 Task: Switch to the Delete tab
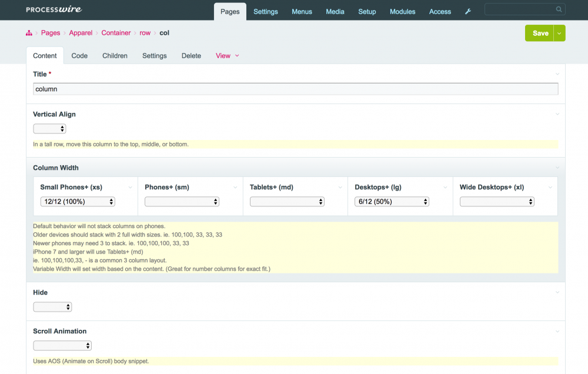pyautogui.click(x=191, y=56)
